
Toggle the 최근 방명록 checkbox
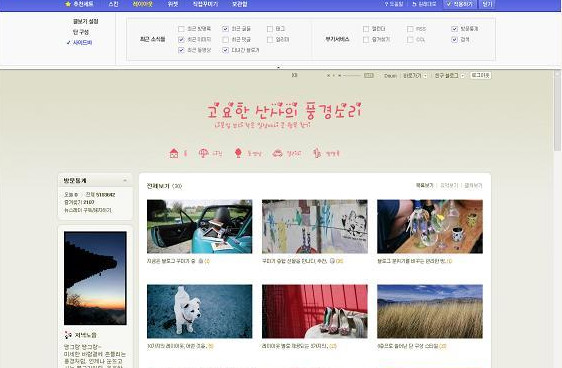coord(181,29)
